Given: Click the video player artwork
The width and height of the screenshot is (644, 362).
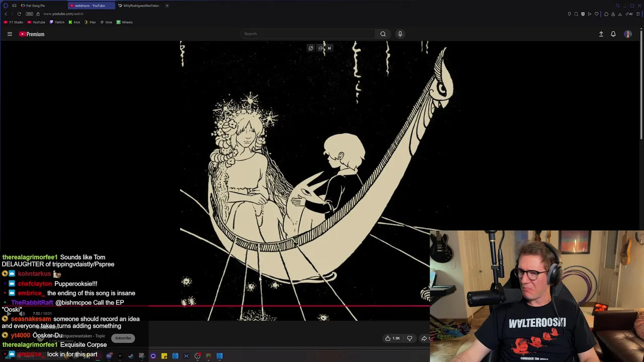Looking at the screenshot, I should pos(305,181).
